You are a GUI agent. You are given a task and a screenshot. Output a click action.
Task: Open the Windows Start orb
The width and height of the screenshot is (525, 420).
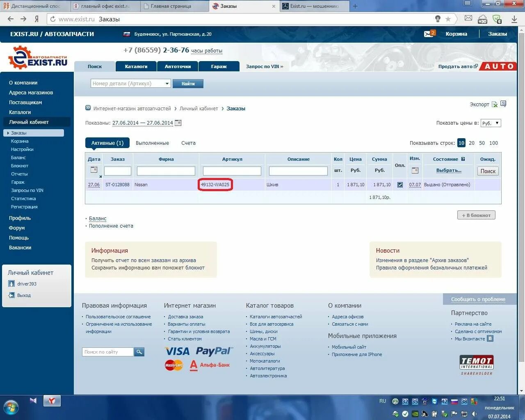point(11,407)
